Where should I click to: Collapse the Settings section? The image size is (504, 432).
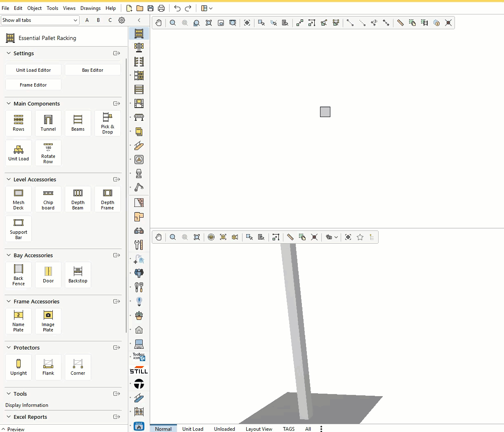(9, 53)
